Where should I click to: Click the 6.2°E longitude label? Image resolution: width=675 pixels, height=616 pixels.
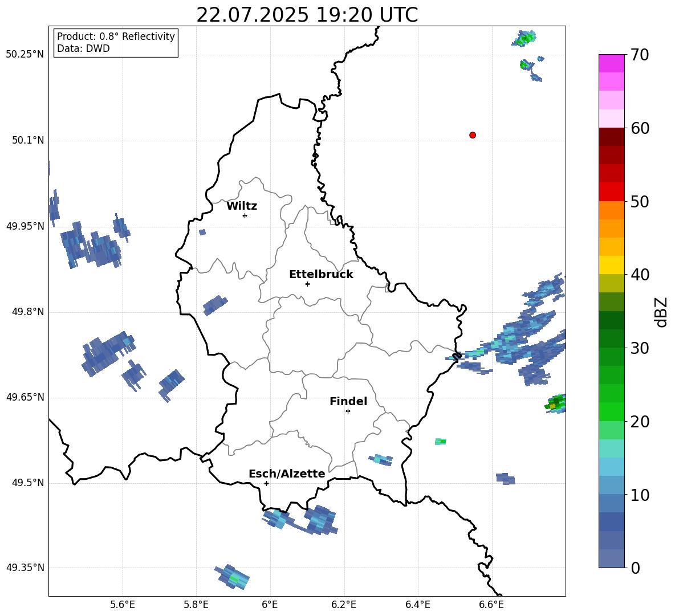[344, 605]
